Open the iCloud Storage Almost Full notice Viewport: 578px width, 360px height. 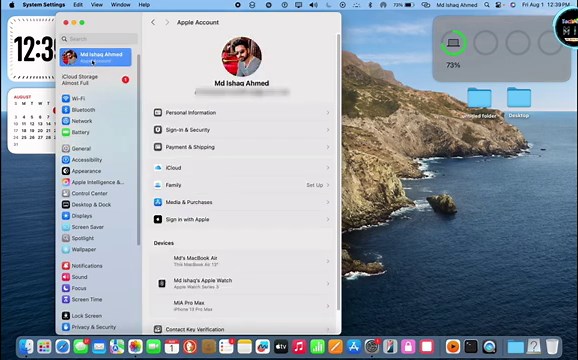click(95, 80)
